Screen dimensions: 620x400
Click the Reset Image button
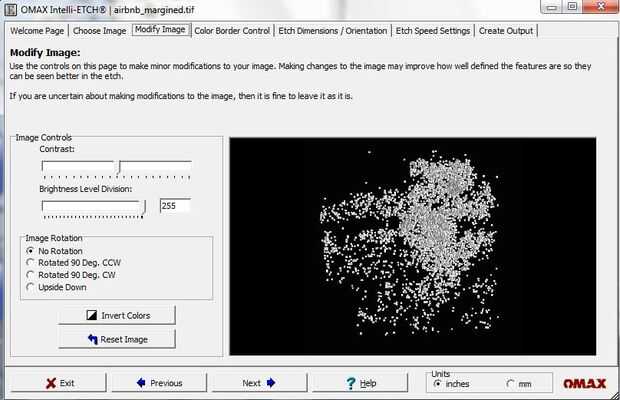point(117,339)
